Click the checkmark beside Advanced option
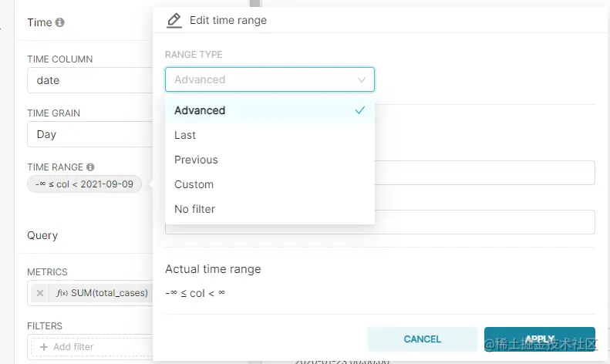 pos(359,110)
